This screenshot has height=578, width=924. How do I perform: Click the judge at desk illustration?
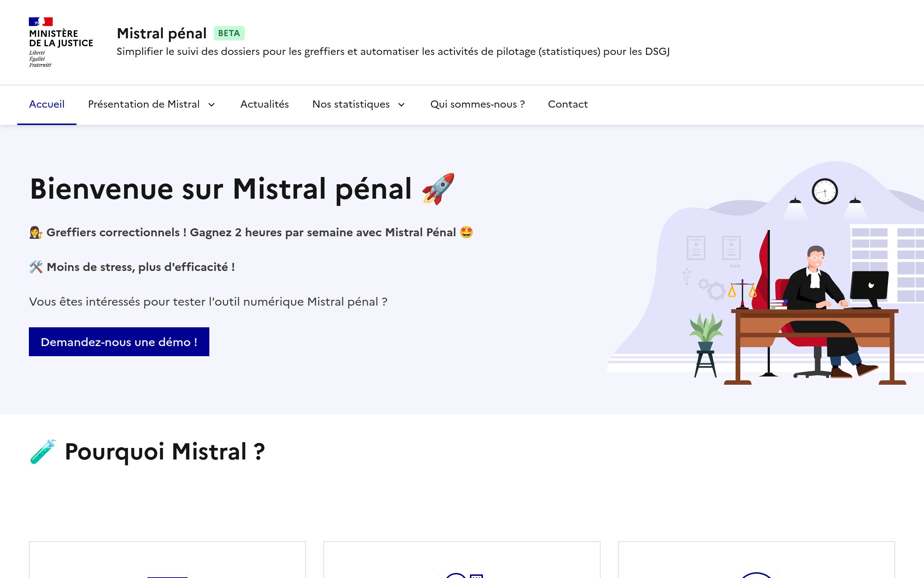765,272
